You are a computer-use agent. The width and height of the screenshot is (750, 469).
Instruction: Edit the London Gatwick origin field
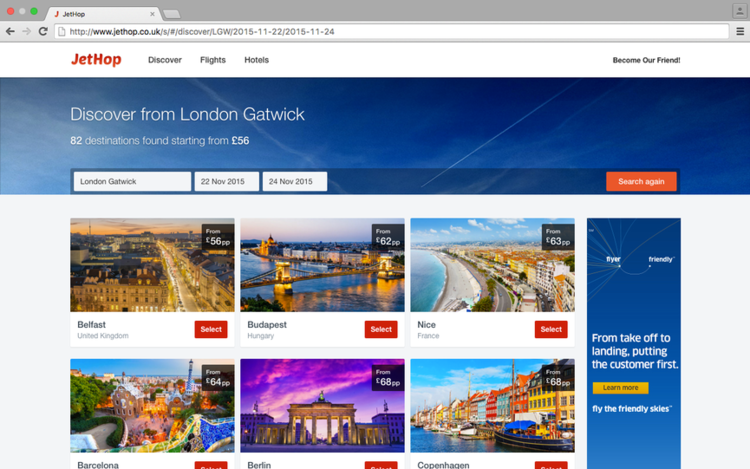pos(132,182)
